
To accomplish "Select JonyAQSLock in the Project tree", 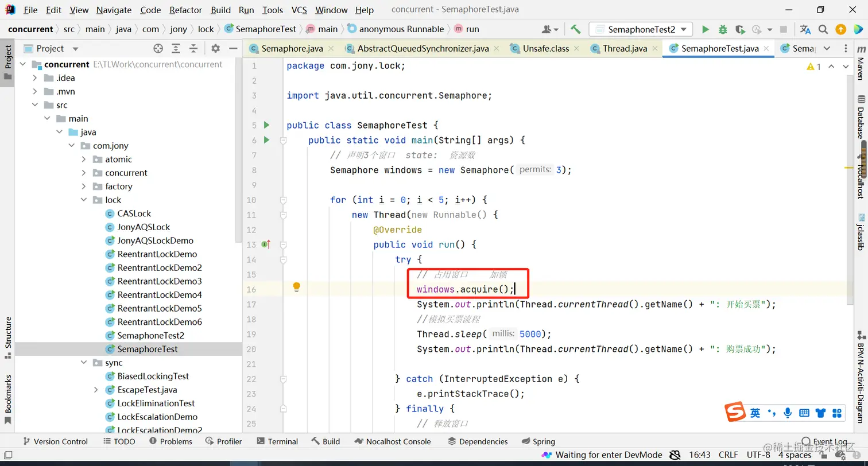I will coord(144,227).
